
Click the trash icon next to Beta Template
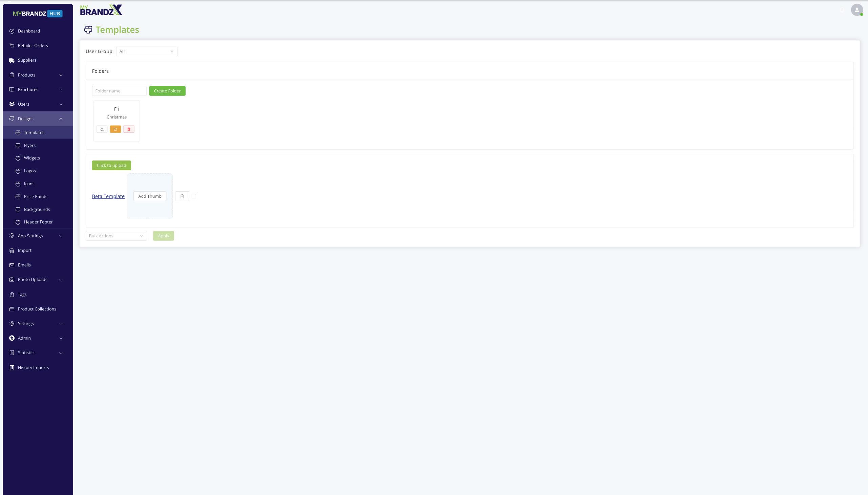182,196
